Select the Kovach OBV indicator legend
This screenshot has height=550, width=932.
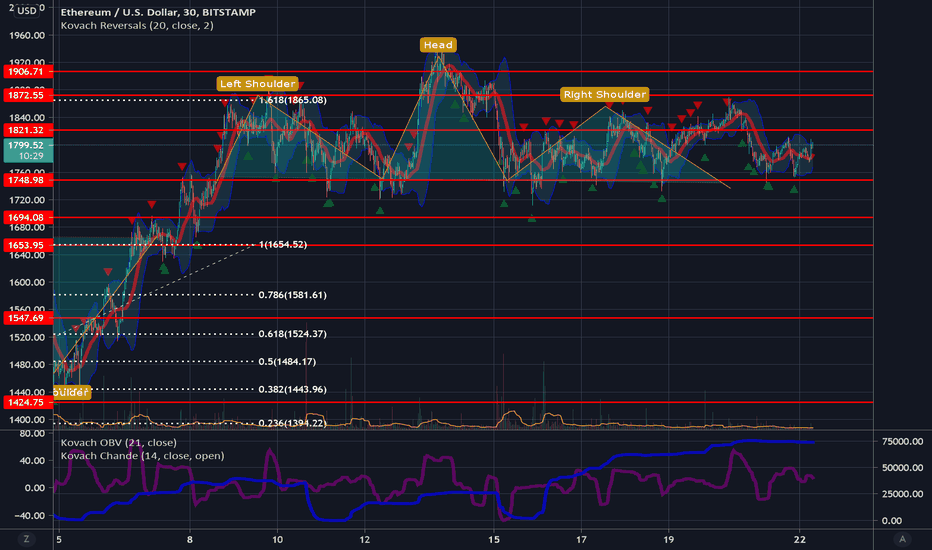[118, 442]
